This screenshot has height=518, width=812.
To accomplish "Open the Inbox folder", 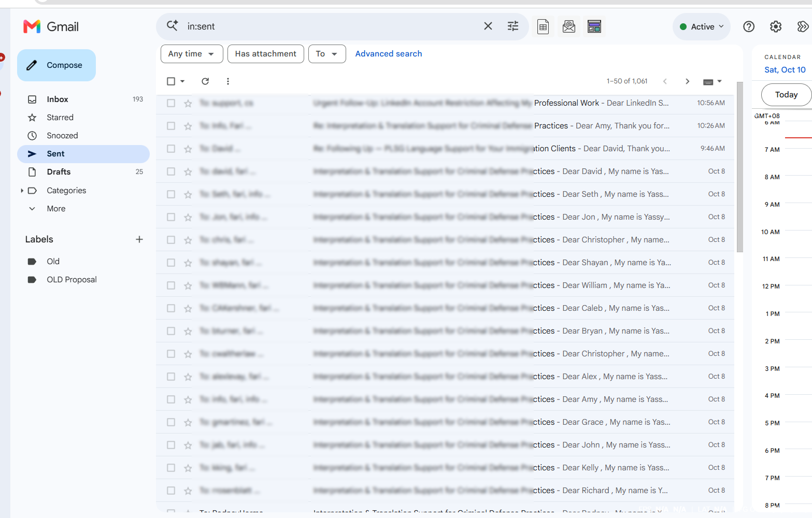I will [83, 99].
